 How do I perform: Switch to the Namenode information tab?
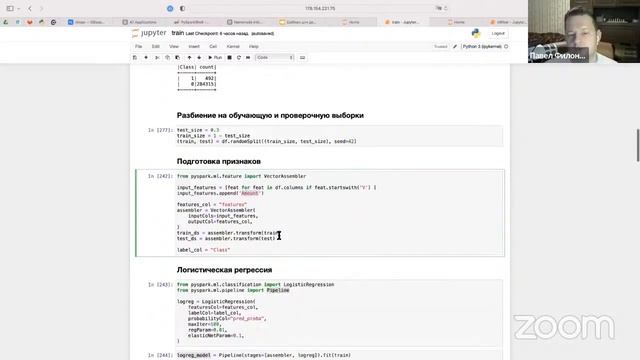[244, 22]
